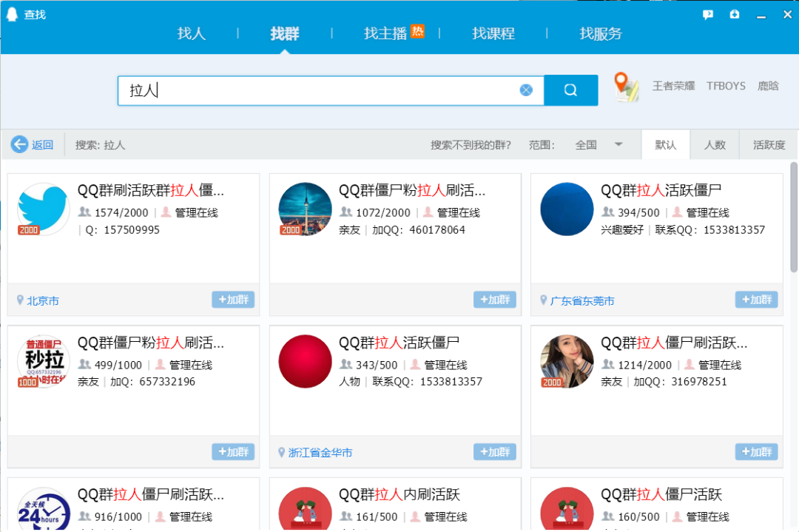Click the TFBOYS hot search keyword
This screenshot has height=532, width=799.
(726, 86)
